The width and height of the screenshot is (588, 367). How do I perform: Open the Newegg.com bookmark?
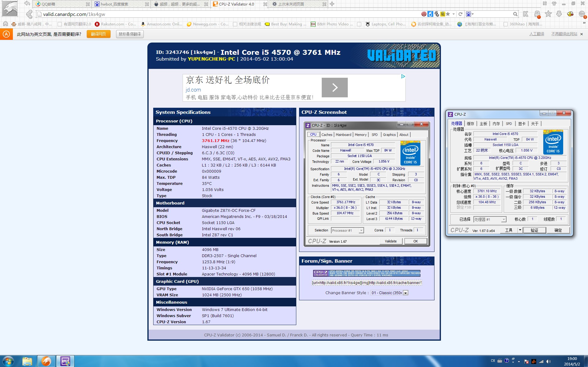(x=207, y=24)
